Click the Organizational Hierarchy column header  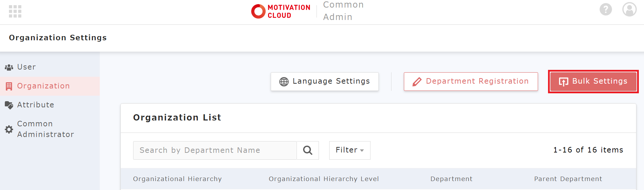click(x=177, y=179)
